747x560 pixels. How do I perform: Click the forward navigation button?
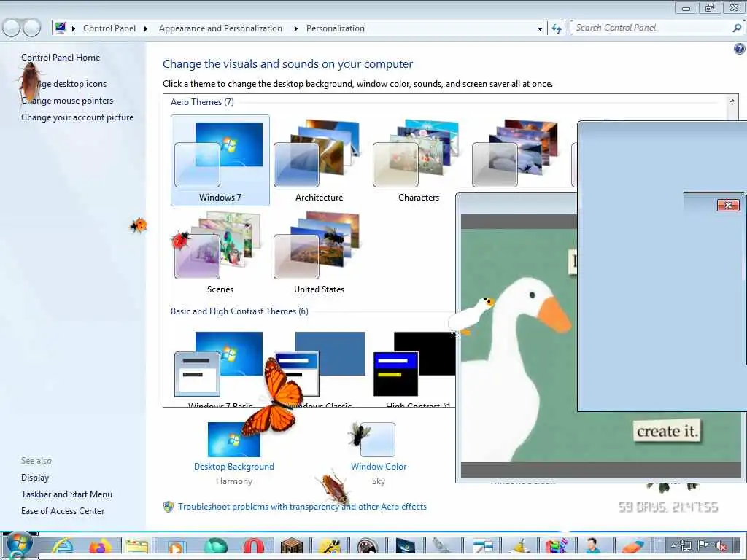(x=32, y=28)
